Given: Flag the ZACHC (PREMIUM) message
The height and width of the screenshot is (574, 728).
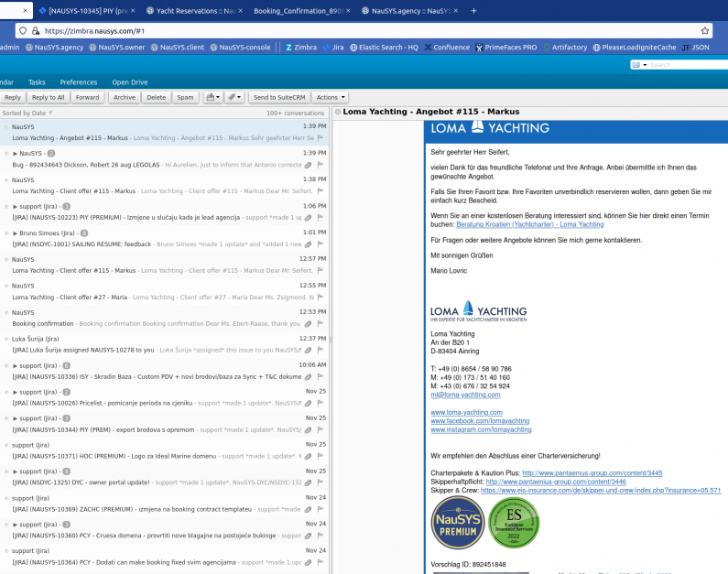Looking at the screenshot, I should coord(321,509).
